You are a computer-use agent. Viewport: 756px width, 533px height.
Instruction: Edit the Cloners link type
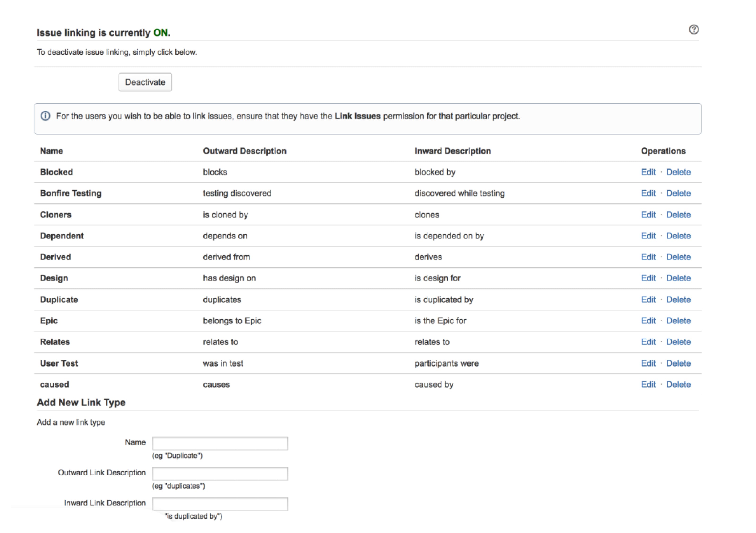(648, 214)
